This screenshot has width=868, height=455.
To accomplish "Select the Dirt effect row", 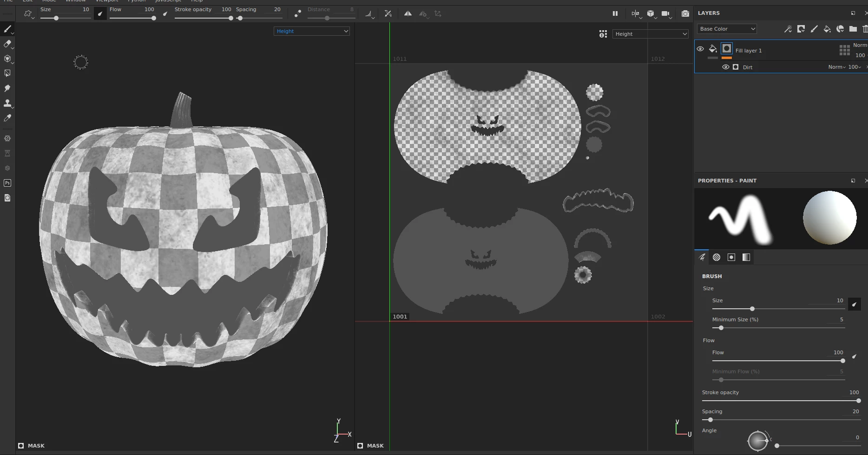I will coord(781,67).
